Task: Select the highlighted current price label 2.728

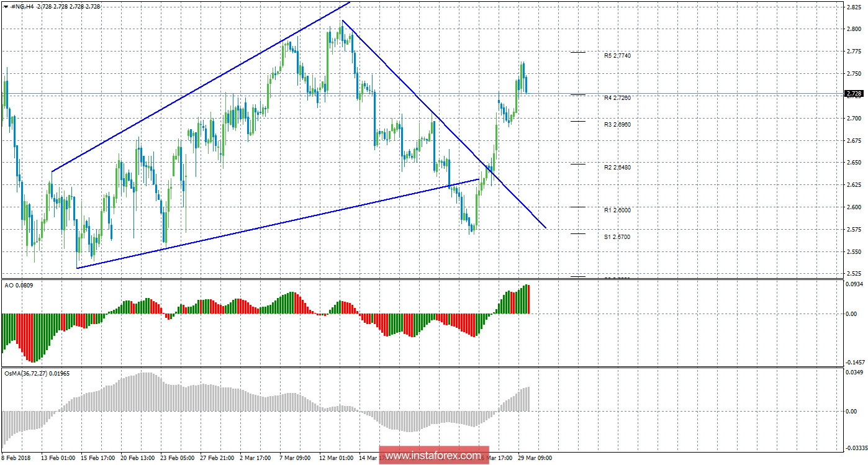Action: (854, 94)
